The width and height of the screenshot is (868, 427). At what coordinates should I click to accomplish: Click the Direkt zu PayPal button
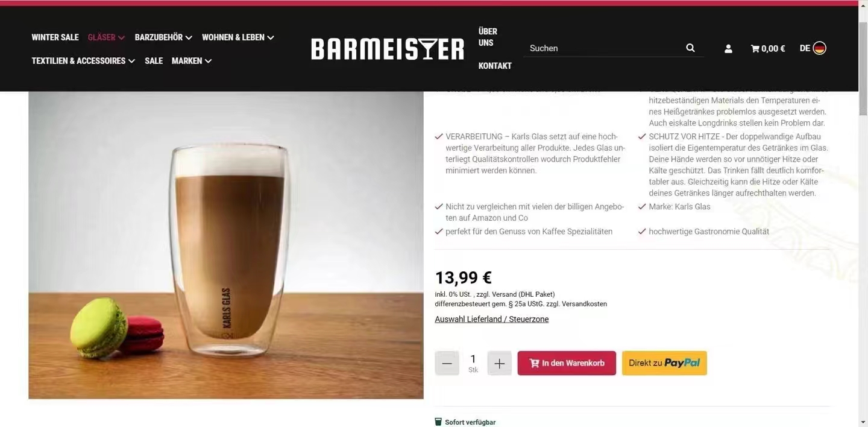pyautogui.click(x=664, y=363)
